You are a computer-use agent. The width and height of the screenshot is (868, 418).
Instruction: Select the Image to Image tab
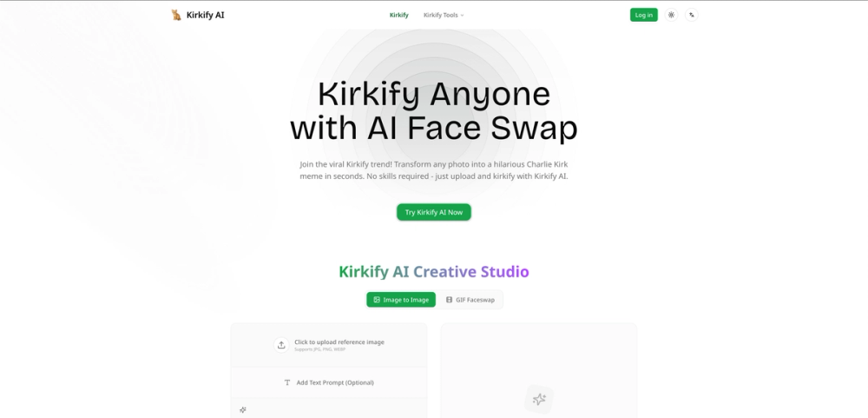[x=401, y=300]
